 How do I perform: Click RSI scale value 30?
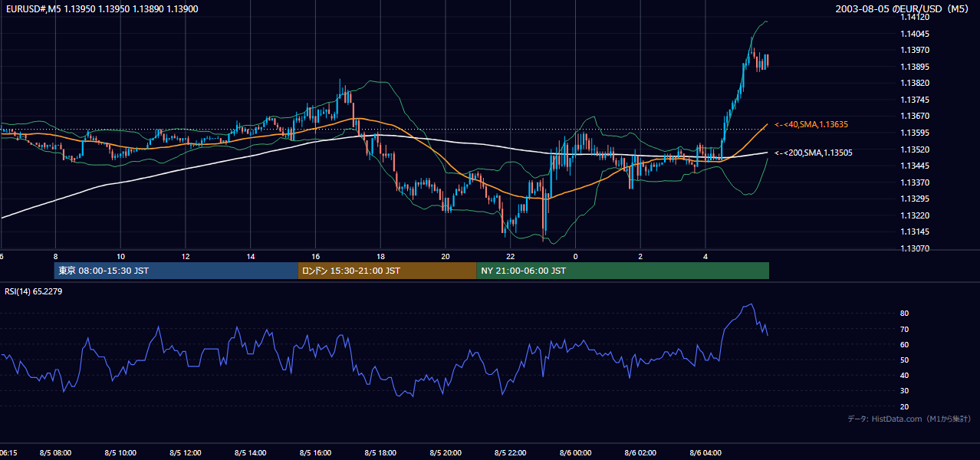click(x=905, y=390)
